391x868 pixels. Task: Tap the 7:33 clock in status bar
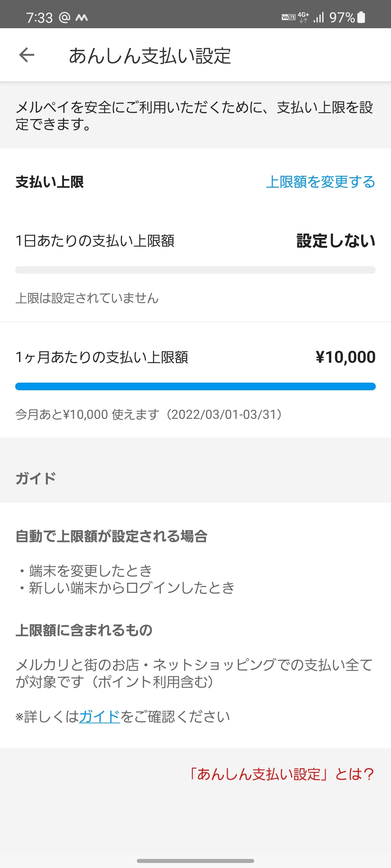point(39,17)
